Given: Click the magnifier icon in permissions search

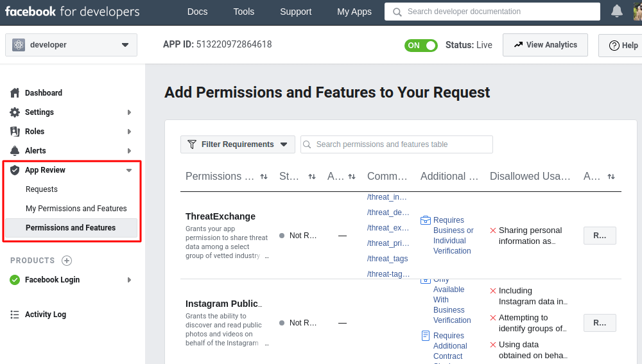Looking at the screenshot, I should [x=307, y=144].
